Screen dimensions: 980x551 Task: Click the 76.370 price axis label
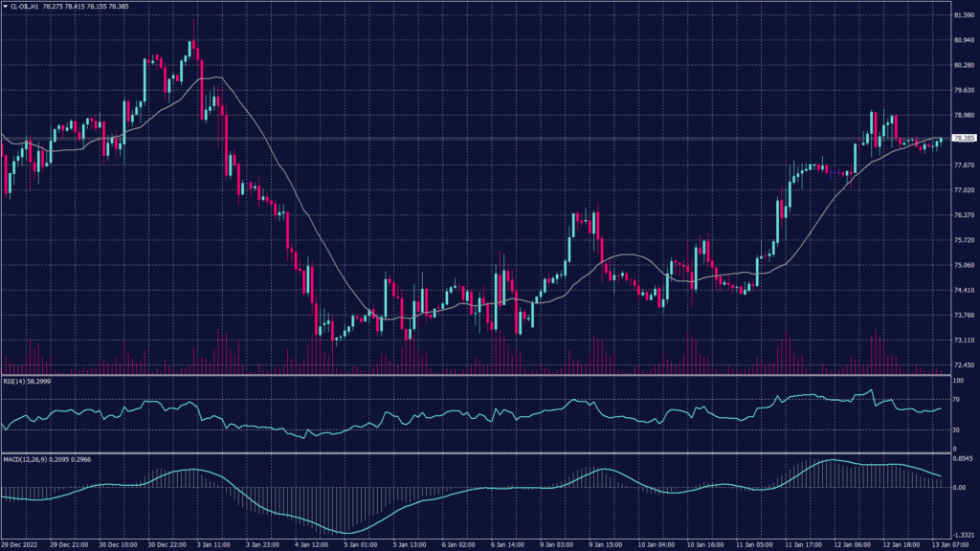coord(962,215)
